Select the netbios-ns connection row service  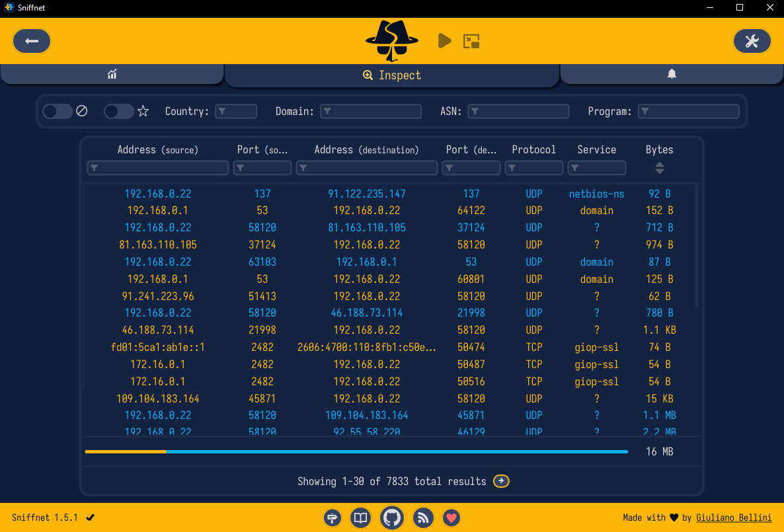(x=596, y=194)
